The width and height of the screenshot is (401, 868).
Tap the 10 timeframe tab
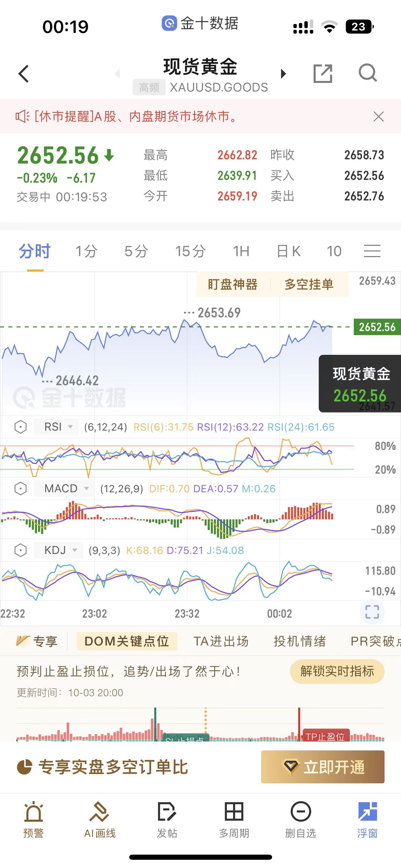334,251
